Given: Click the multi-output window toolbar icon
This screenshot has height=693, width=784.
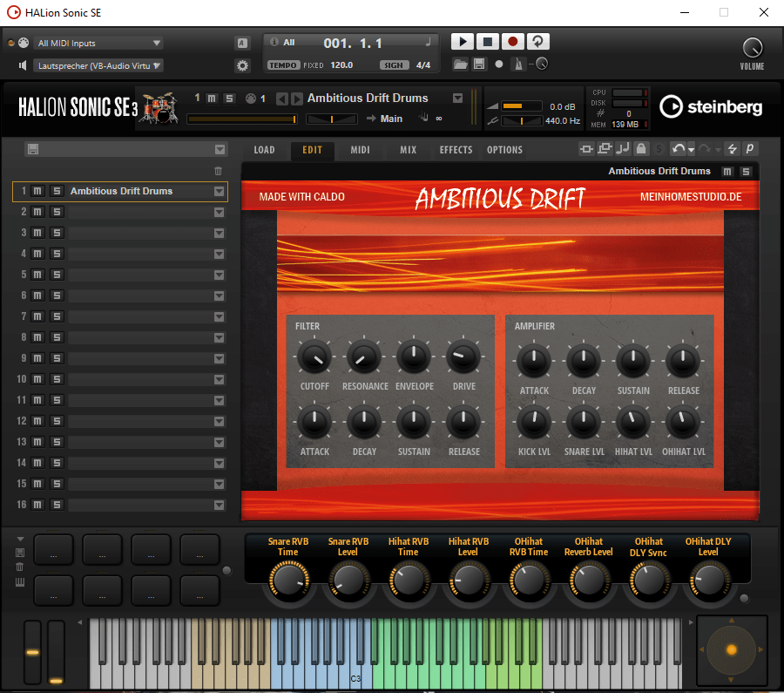Looking at the screenshot, I should [605, 149].
